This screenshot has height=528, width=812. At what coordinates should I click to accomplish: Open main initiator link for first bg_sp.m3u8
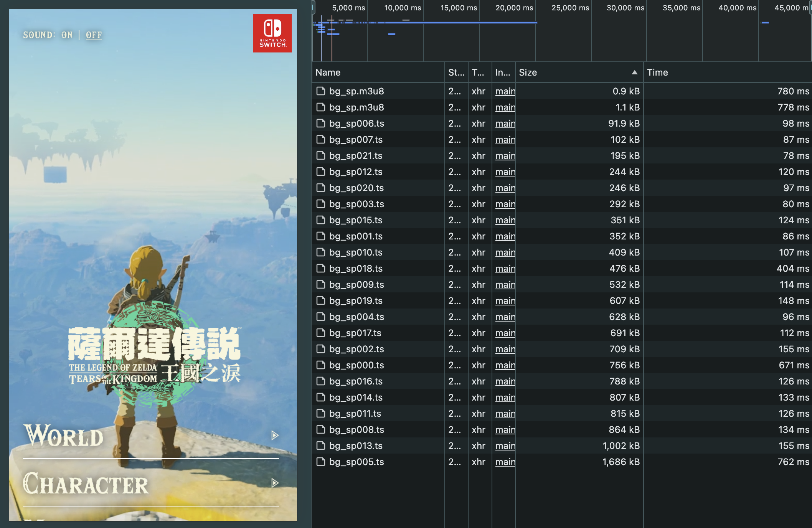(x=505, y=91)
